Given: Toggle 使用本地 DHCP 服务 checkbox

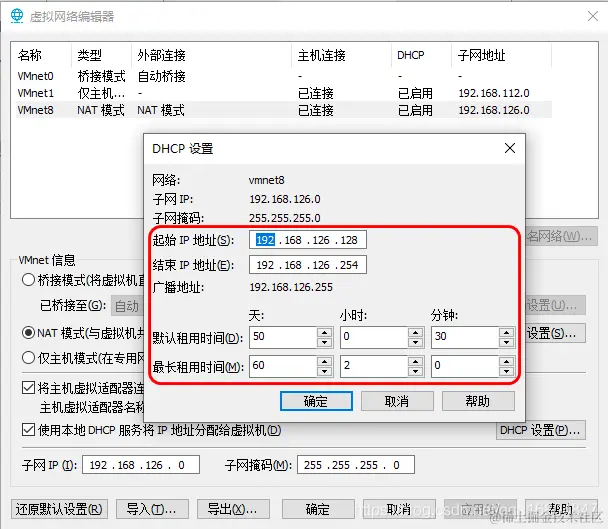Looking at the screenshot, I should point(28,430).
